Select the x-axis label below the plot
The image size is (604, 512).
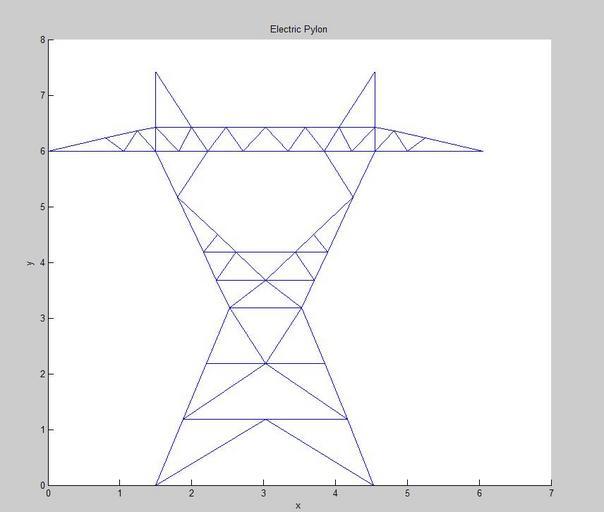298,506
